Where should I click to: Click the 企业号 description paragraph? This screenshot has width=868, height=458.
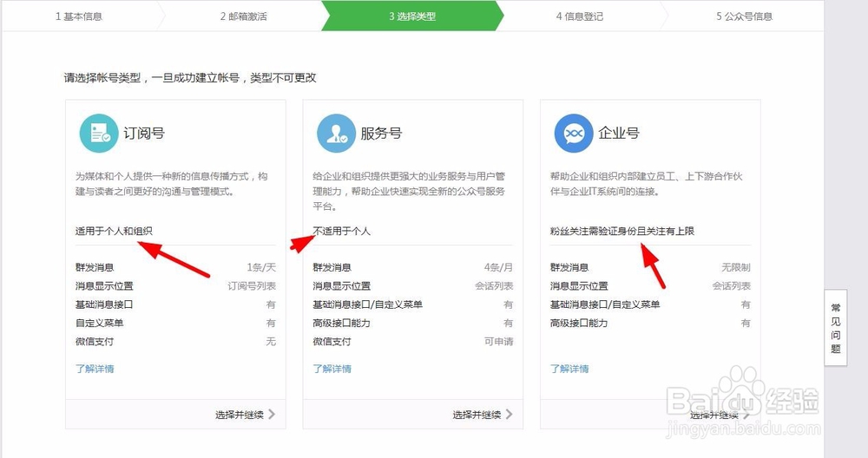[647, 184]
